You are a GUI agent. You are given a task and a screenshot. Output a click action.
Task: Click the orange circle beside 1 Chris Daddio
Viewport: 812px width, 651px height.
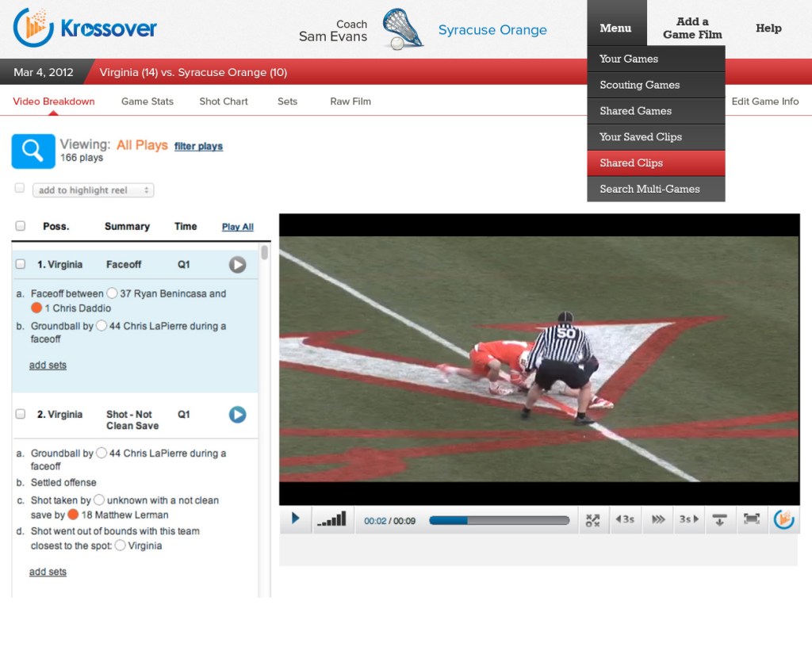(x=36, y=308)
